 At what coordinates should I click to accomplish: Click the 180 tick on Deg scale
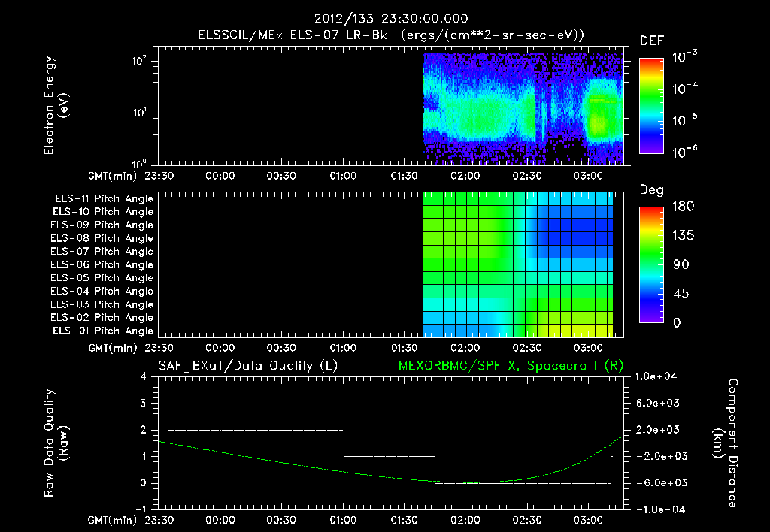coord(683,207)
